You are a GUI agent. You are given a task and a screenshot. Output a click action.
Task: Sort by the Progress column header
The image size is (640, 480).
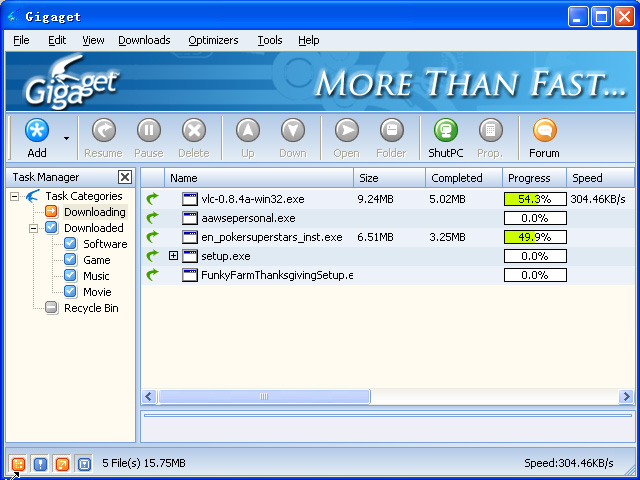point(535,178)
